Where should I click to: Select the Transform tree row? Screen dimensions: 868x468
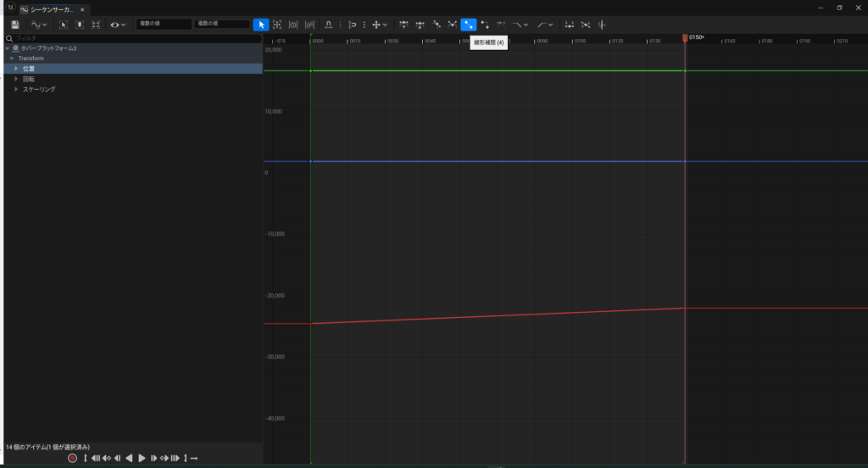(x=133, y=58)
